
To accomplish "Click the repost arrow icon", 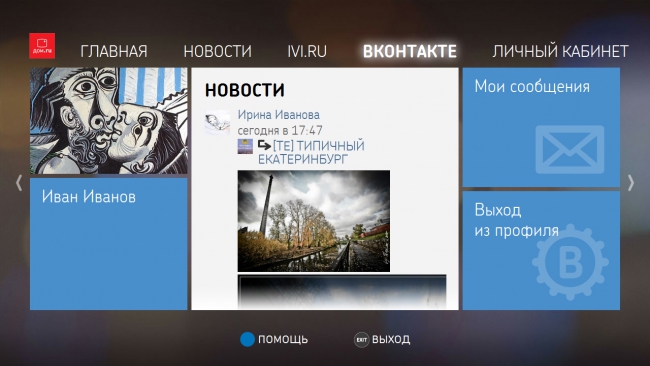I will [264, 145].
